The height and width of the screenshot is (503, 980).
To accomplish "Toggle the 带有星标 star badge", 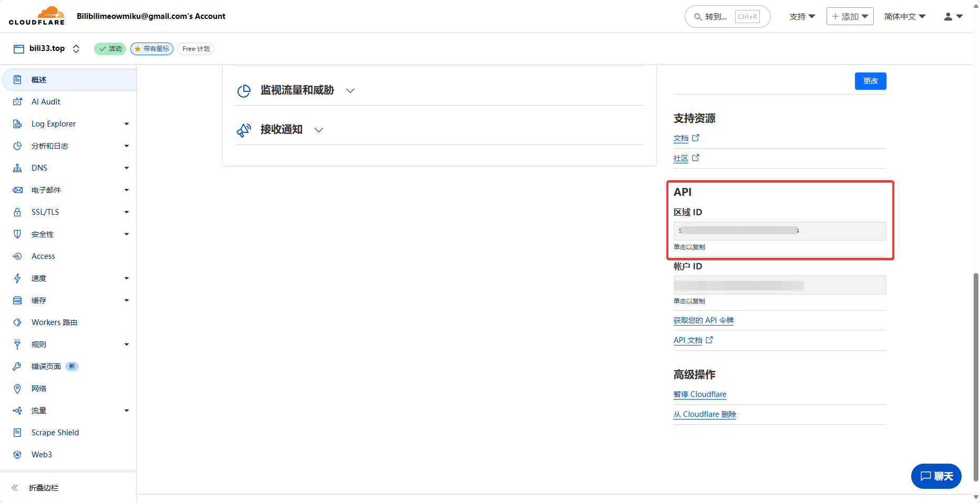I will click(x=152, y=49).
